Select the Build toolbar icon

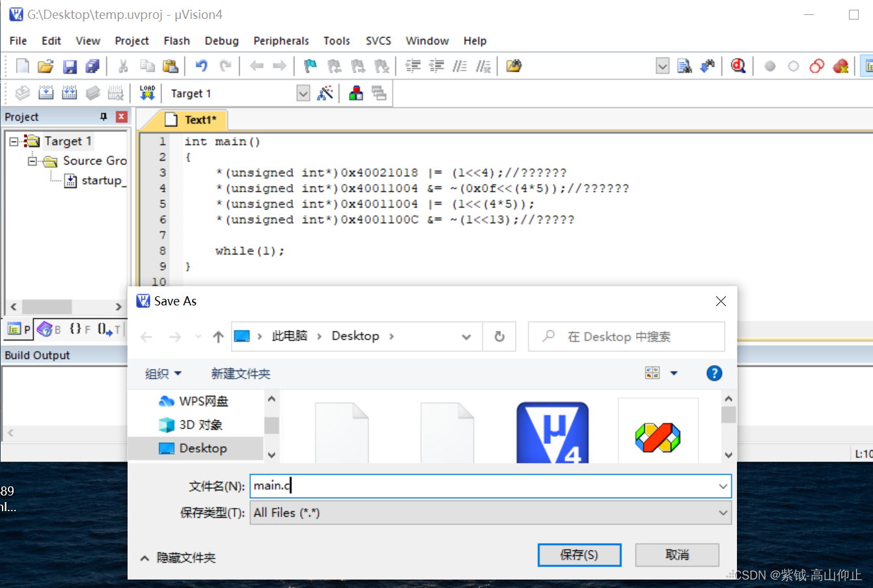point(46,92)
